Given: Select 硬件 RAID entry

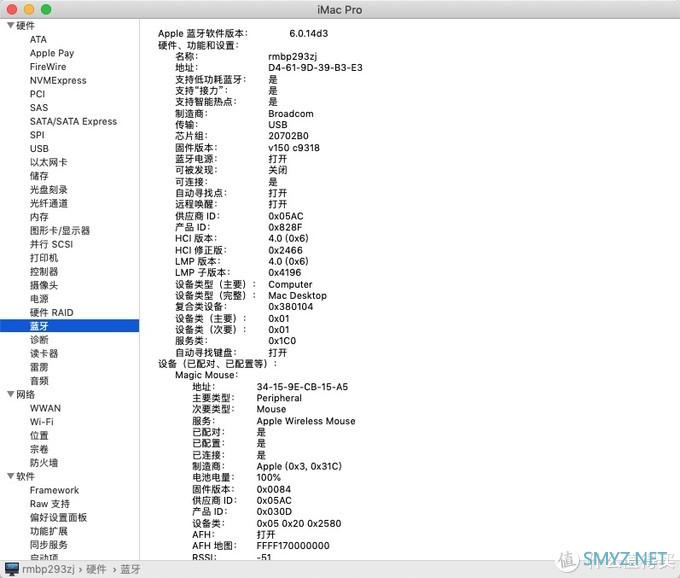Looking at the screenshot, I should point(52,313).
